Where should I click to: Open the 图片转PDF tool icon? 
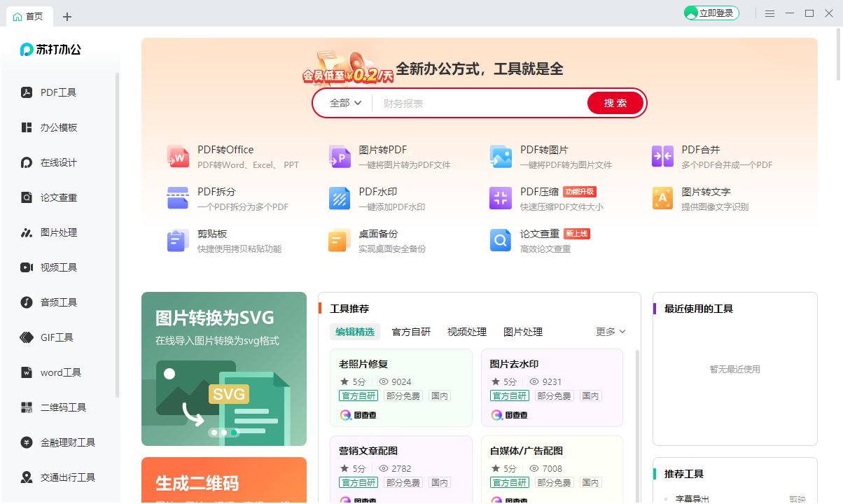coord(340,157)
